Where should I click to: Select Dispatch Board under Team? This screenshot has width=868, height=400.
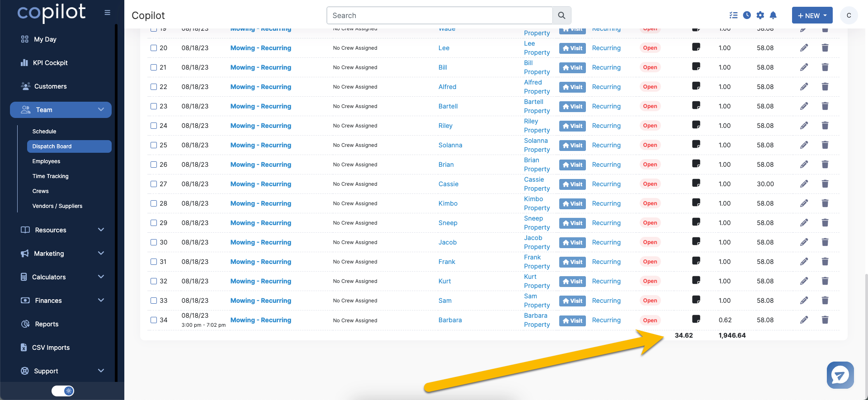[x=69, y=146]
